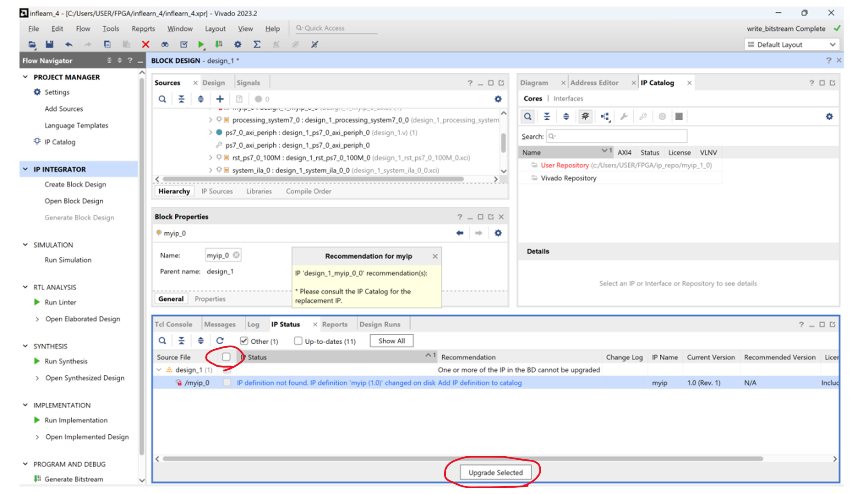The height and width of the screenshot is (494, 868).
Task: Add sources with plus icon
Action: coord(220,99)
